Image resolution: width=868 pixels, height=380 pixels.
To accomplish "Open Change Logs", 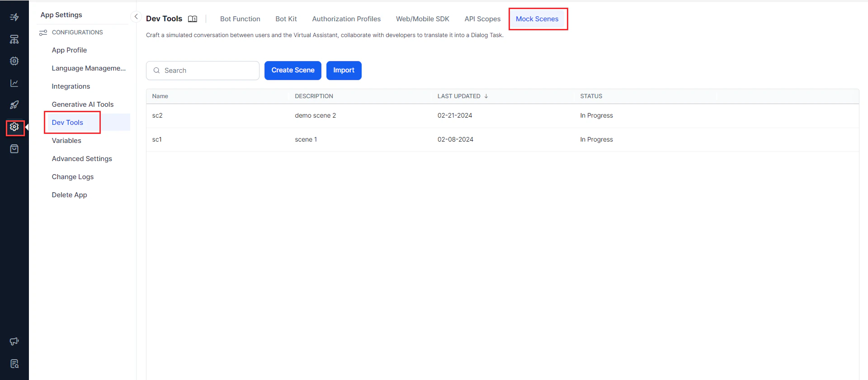I will tap(73, 177).
